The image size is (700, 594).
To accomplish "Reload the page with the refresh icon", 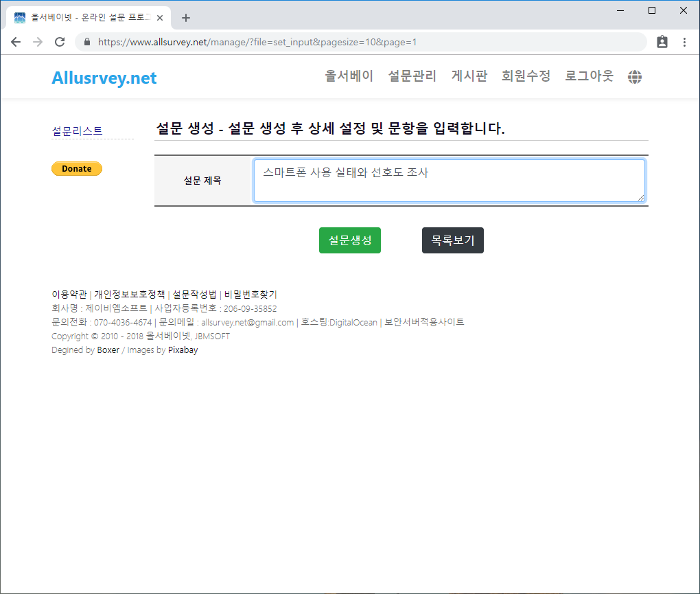I will 60,42.
